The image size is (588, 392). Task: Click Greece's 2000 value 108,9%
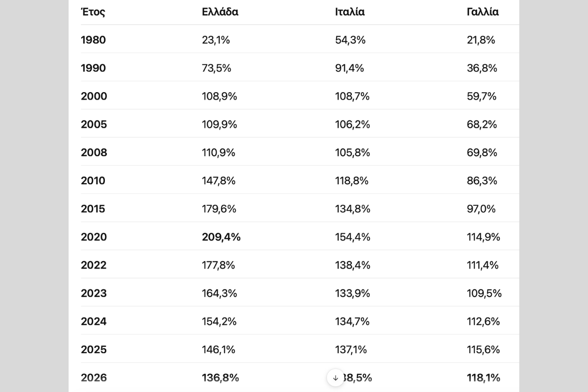(x=220, y=97)
